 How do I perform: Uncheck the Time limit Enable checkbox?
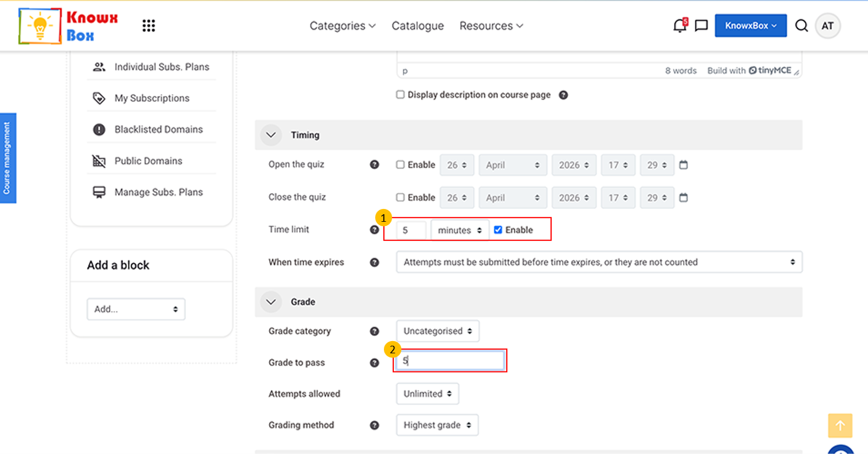click(498, 230)
